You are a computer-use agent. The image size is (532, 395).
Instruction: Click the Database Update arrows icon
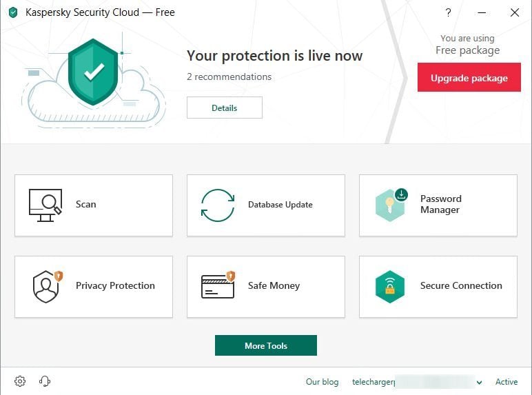218,205
